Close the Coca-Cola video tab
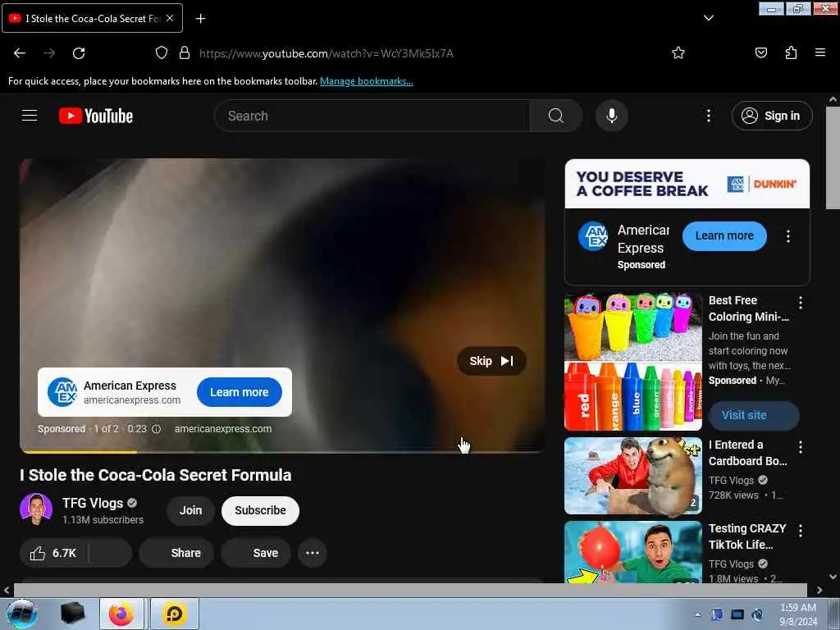The image size is (840, 630). point(170,18)
